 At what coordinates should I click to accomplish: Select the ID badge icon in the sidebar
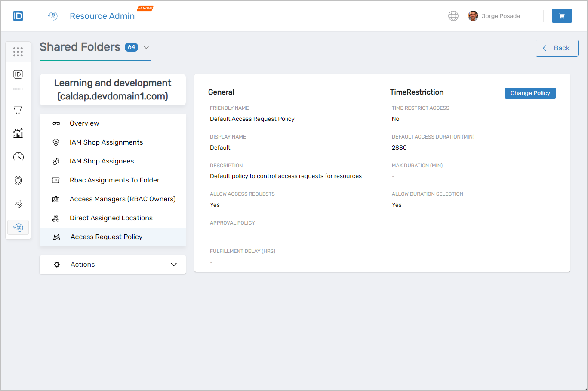(18, 74)
